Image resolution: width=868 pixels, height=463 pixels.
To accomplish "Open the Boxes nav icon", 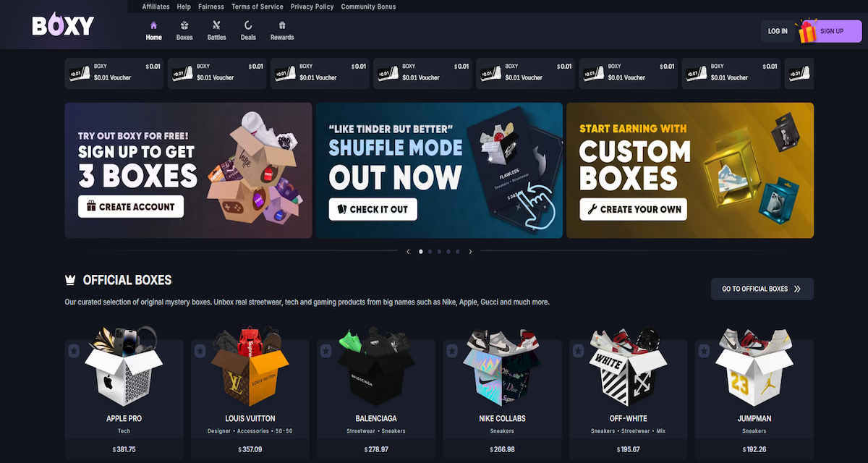I will tap(184, 25).
